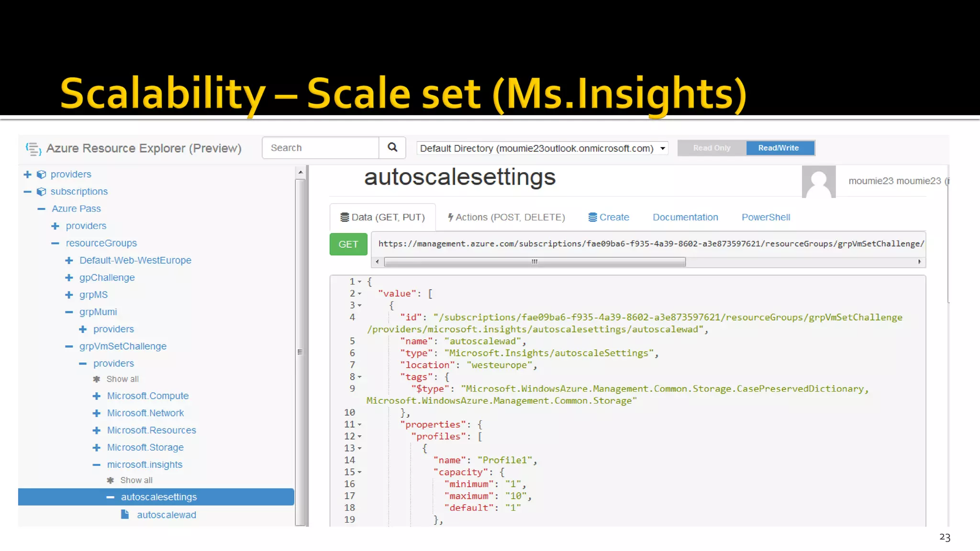Click Show all under grpVmSetChallenge providers
Screen dimensions: 980x551
[x=122, y=379]
